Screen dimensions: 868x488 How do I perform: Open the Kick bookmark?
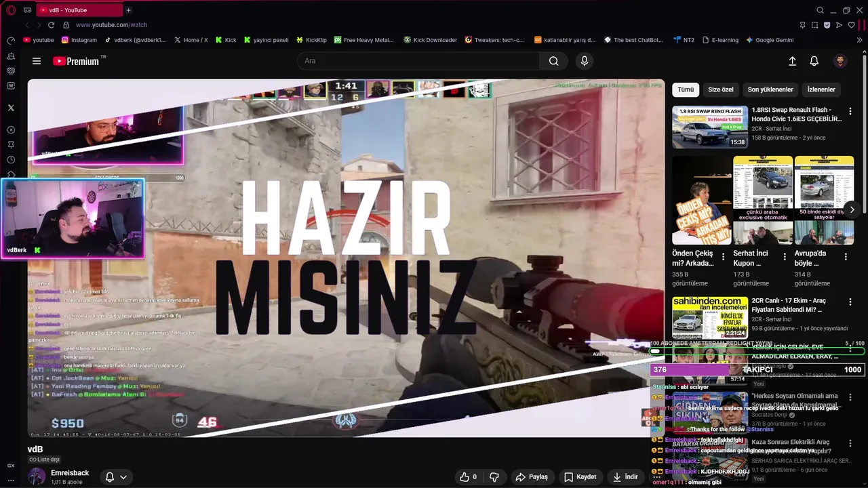pyautogui.click(x=226, y=40)
